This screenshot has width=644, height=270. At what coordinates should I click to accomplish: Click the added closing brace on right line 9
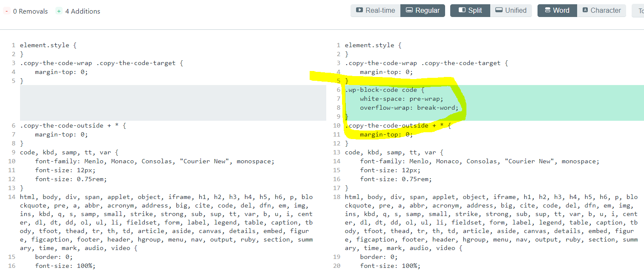[347, 117]
